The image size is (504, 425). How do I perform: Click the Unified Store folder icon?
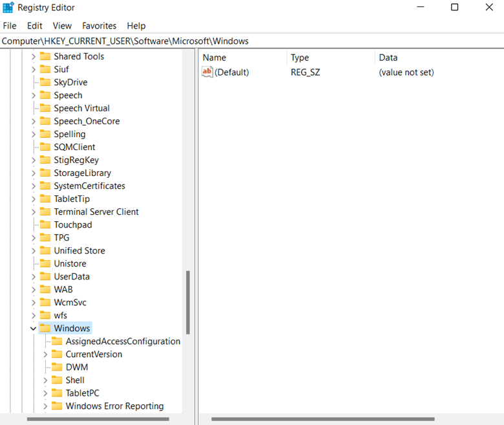click(x=45, y=250)
